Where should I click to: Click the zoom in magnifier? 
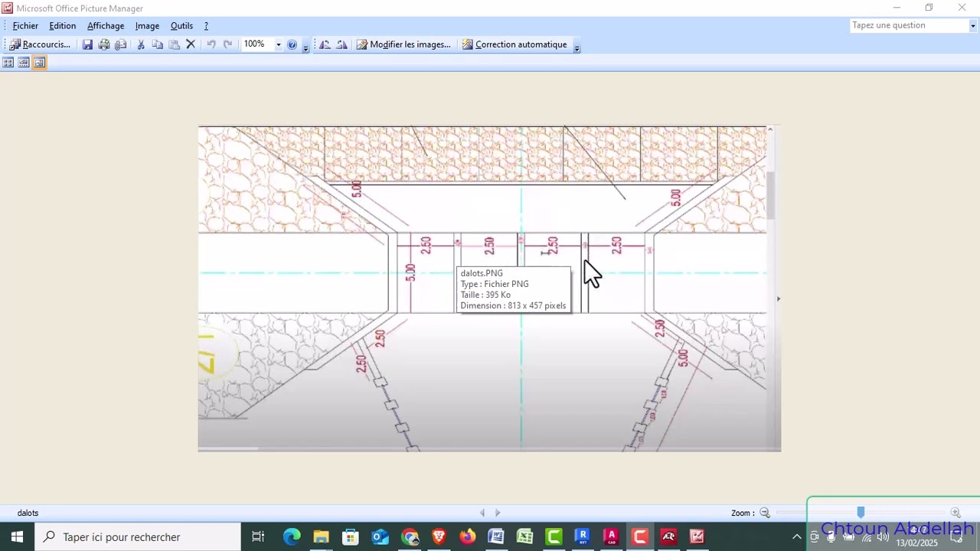[x=955, y=513]
